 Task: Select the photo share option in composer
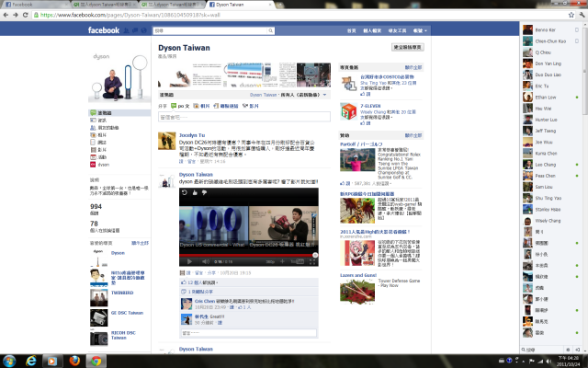[201, 106]
